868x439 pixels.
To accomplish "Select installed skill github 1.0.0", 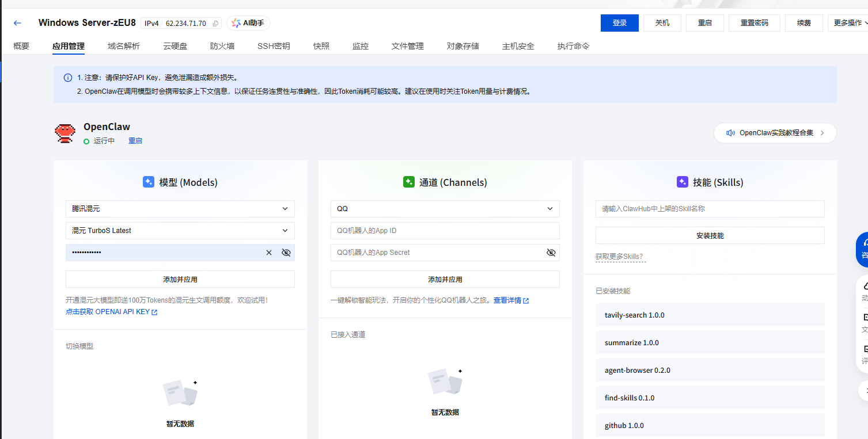I will [710, 426].
